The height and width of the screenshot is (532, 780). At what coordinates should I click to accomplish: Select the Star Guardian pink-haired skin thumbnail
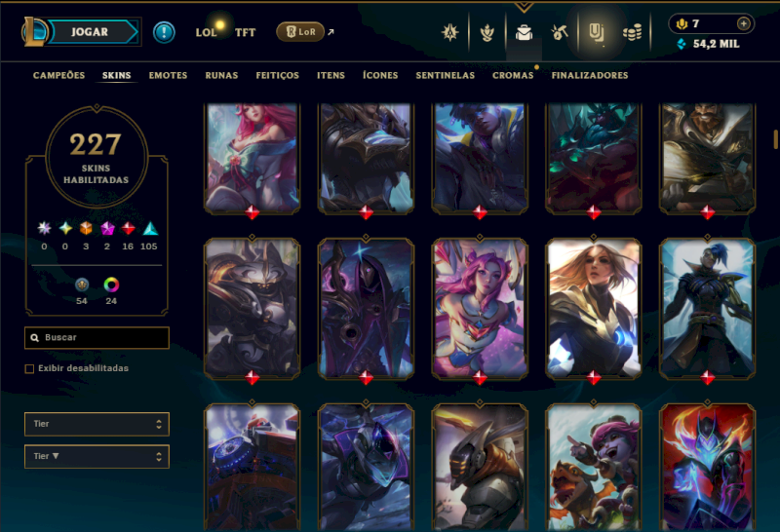tap(480, 308)
